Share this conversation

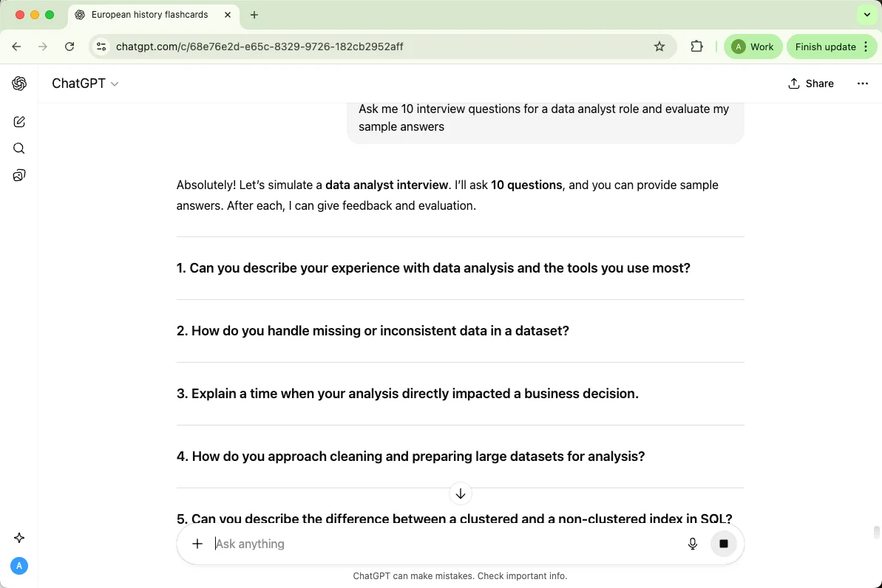[811, 83]
